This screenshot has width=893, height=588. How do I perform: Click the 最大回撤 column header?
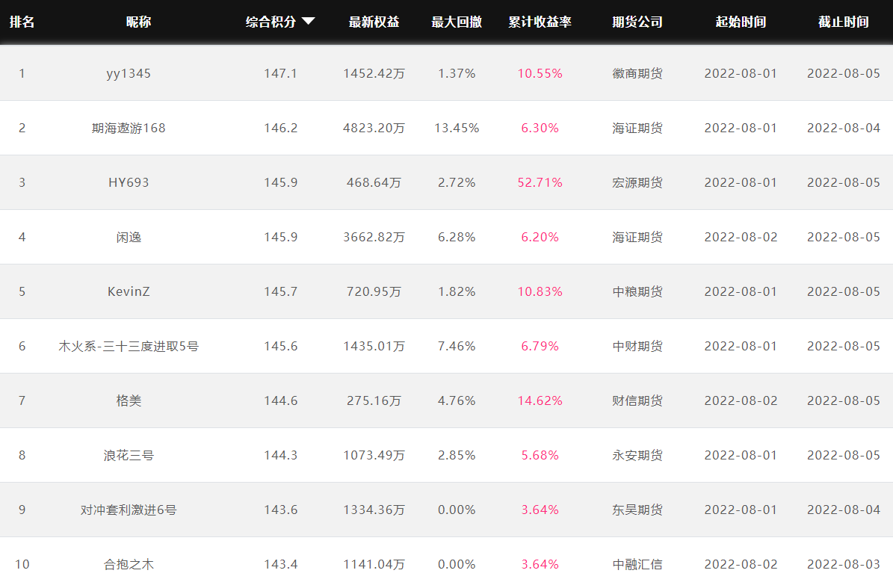tap(457, 22)
